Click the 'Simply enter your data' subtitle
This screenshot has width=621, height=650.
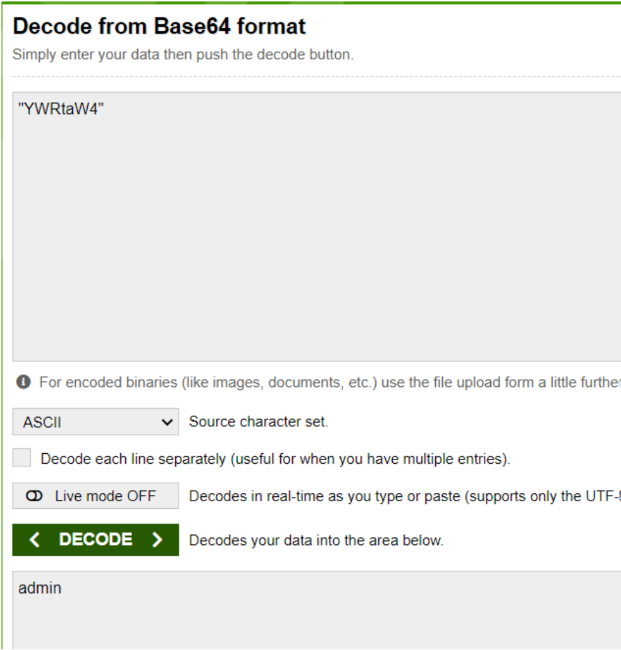click(183, 54)
